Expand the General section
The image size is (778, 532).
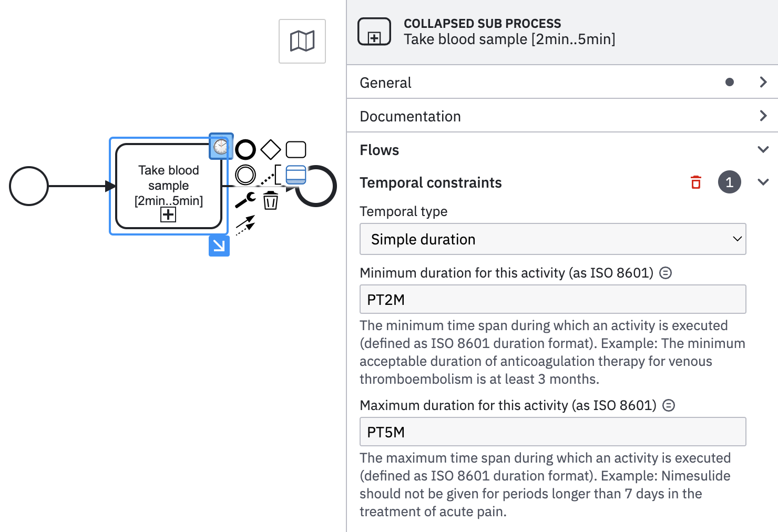click(763, 82)
